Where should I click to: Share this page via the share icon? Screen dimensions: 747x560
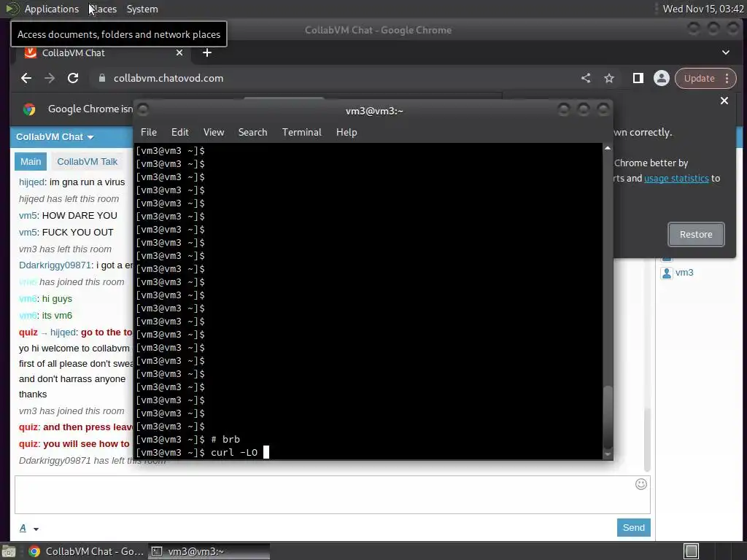point(586,78)
